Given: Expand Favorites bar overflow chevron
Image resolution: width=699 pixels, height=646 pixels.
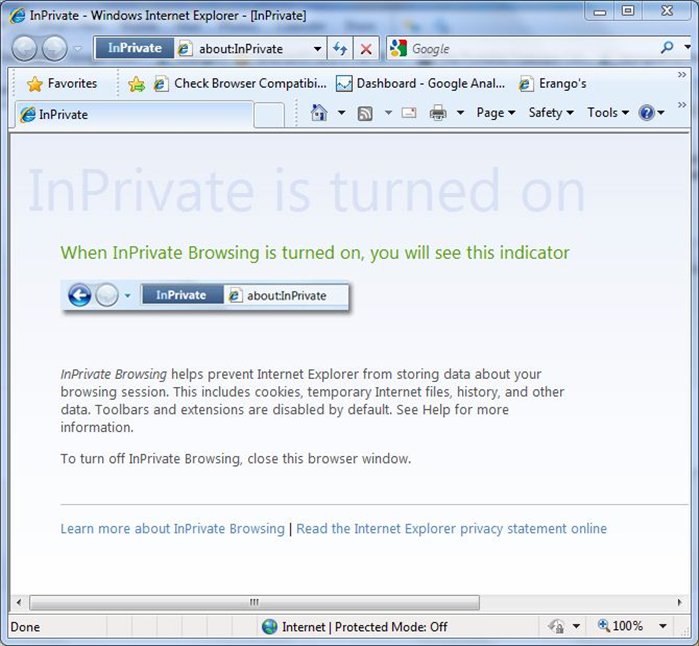Looking at the screenshot, I should [x=682, y=74].
